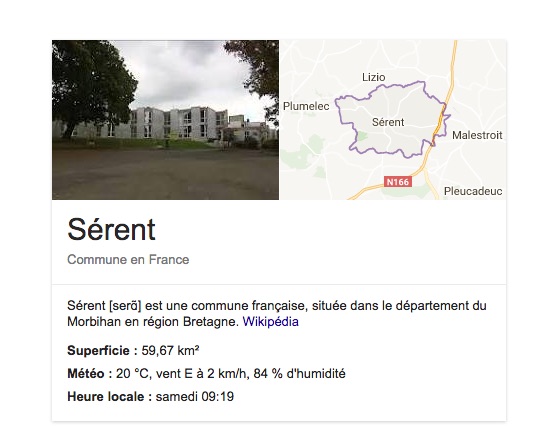The height and width of the screenshot is (426, 535).
Task: Click the Météo label
Action: [x=90, y=373]
